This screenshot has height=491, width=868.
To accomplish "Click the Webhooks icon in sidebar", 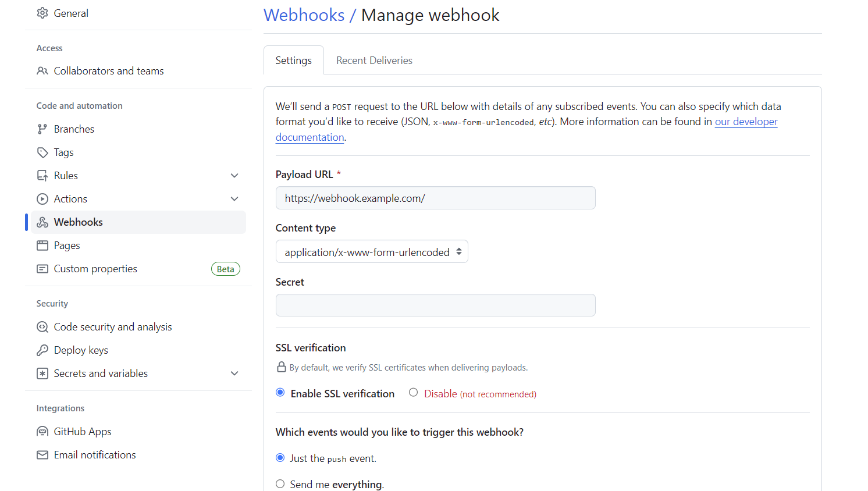I will [x=42, y=222].
